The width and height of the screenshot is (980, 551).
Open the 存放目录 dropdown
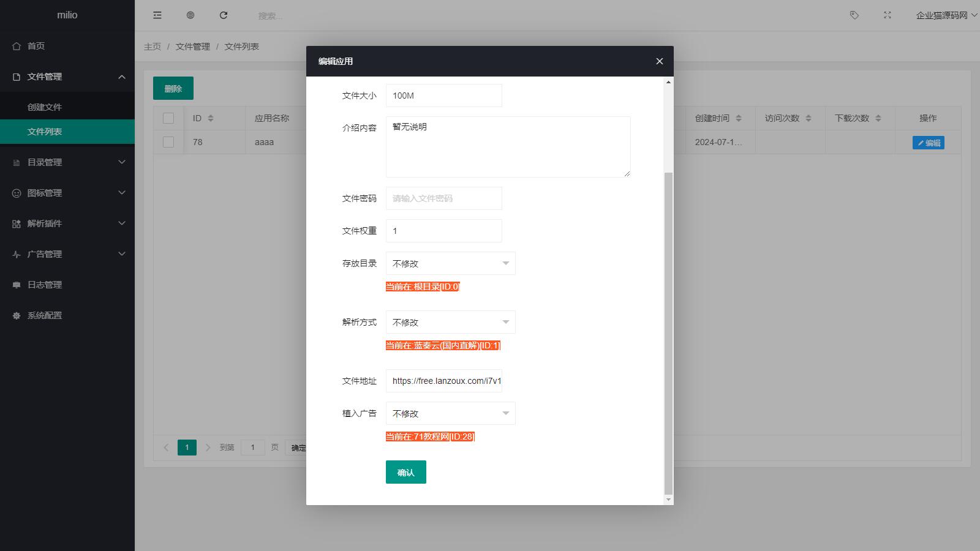click(450, 263)
